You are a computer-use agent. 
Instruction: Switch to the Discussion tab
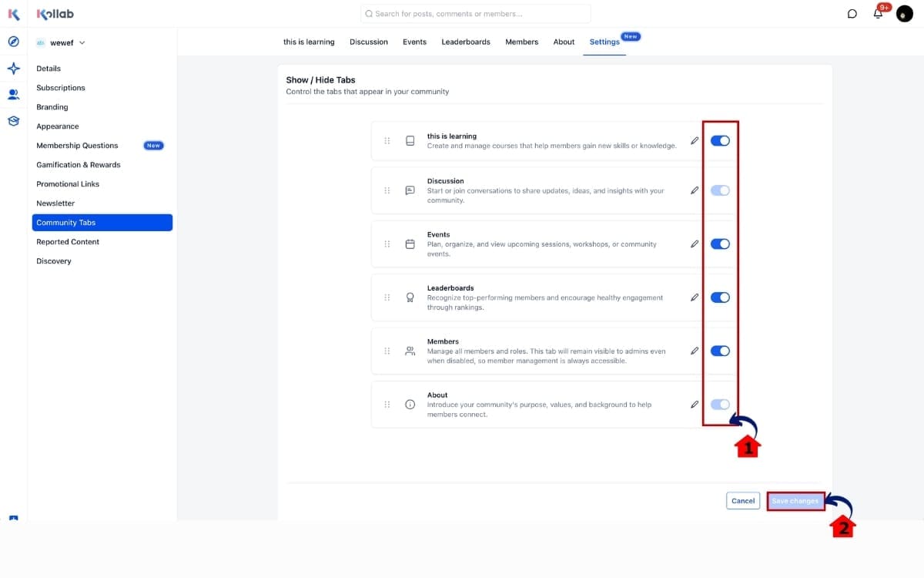tap(369, 42)
